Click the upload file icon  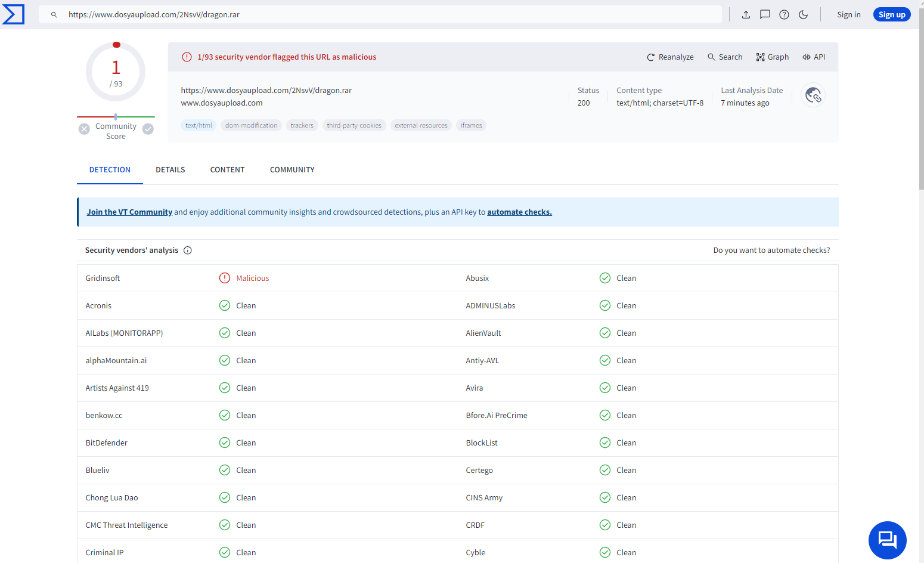(746, 15)
